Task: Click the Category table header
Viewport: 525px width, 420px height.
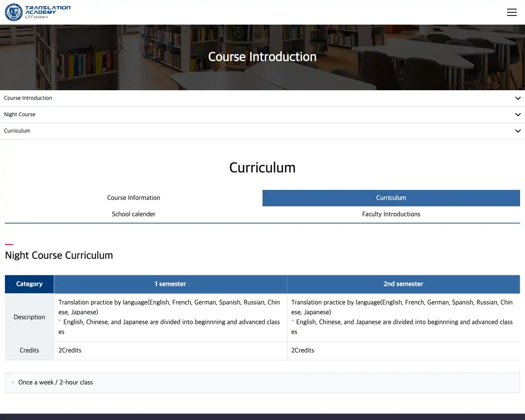Action: pyautogui.click(x=29, y=284)
